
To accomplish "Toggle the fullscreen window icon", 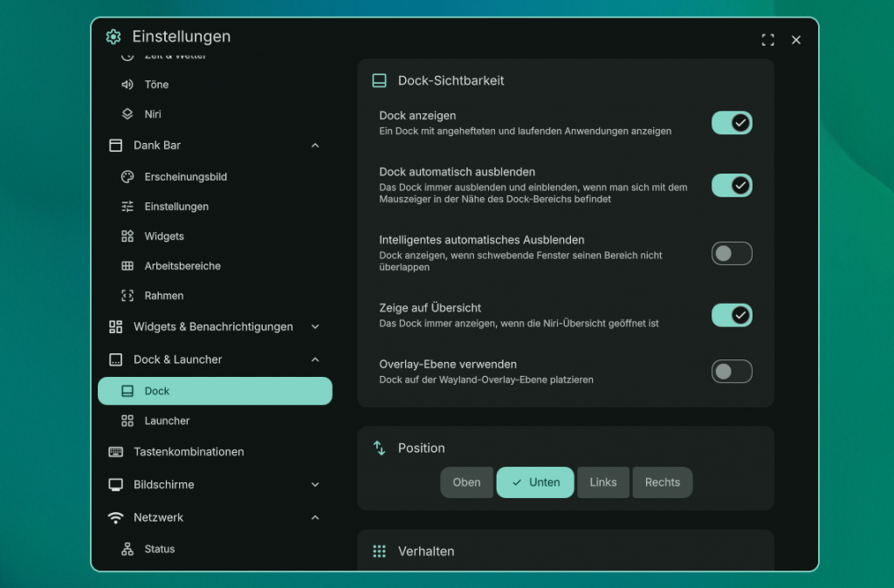I will click(768, 39).
